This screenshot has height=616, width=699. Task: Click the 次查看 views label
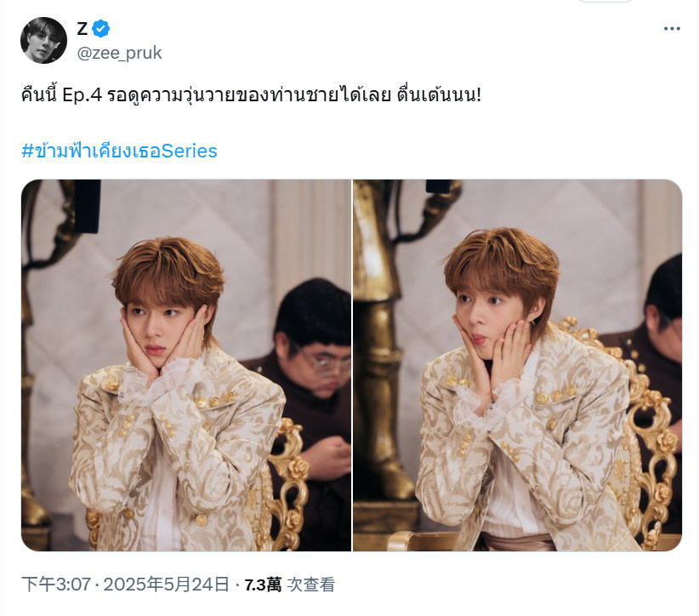click(x=310, y=585)
